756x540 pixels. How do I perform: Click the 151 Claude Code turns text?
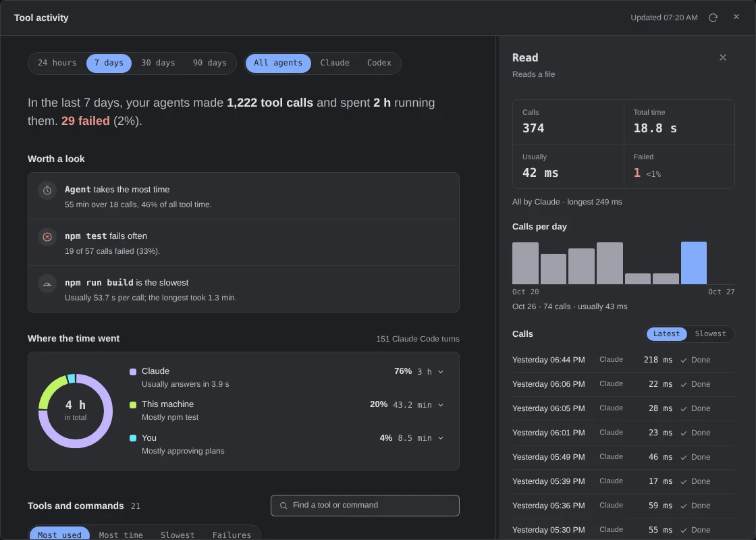418,339
